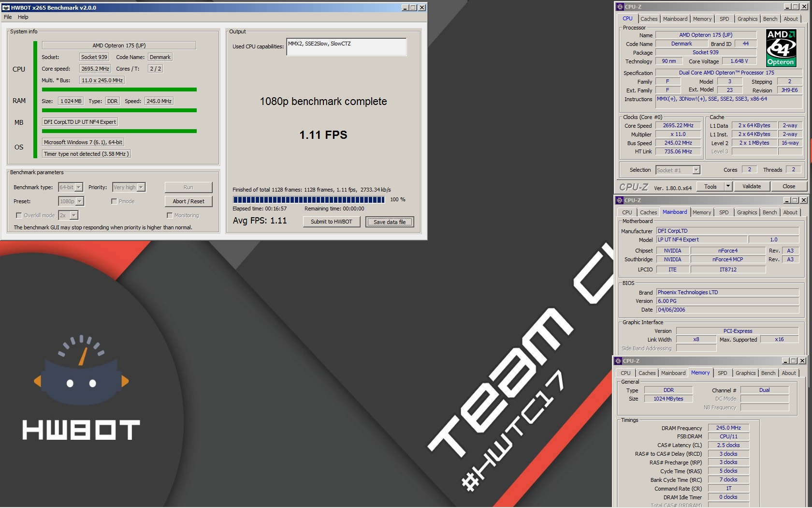Click the AMD Opteron 175 (UP) field in HWBOT
Screen dimensions: 812x508
(x=119, y=45)
